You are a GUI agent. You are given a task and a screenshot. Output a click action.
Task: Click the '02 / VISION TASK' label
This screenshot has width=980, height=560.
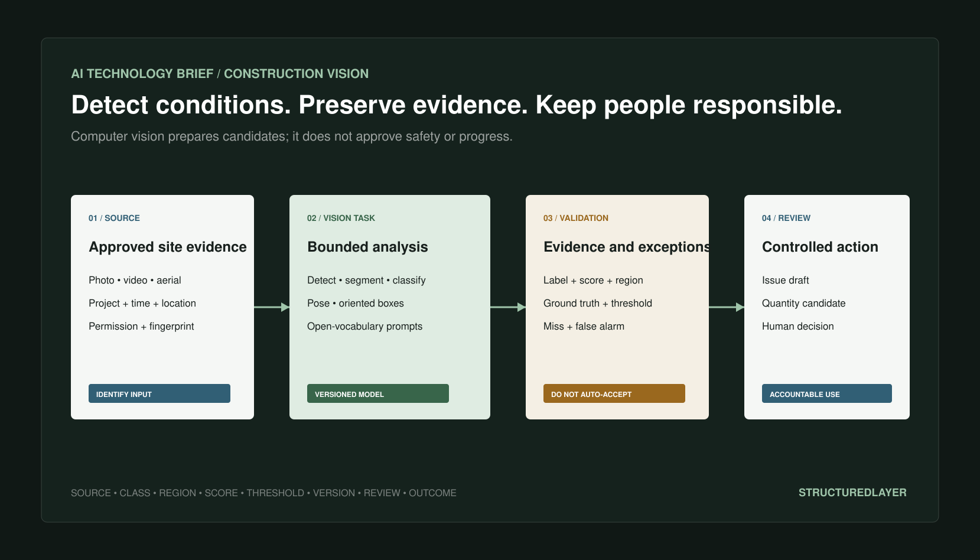341,218
